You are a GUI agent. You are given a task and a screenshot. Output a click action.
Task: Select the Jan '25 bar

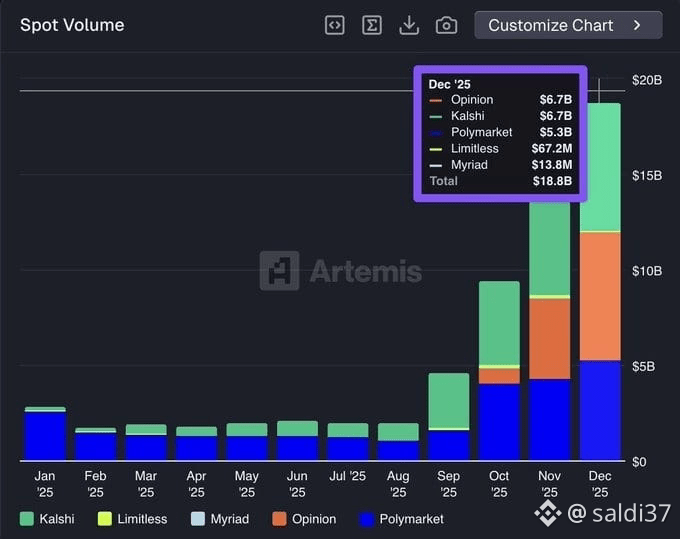(x=46, y=433)
